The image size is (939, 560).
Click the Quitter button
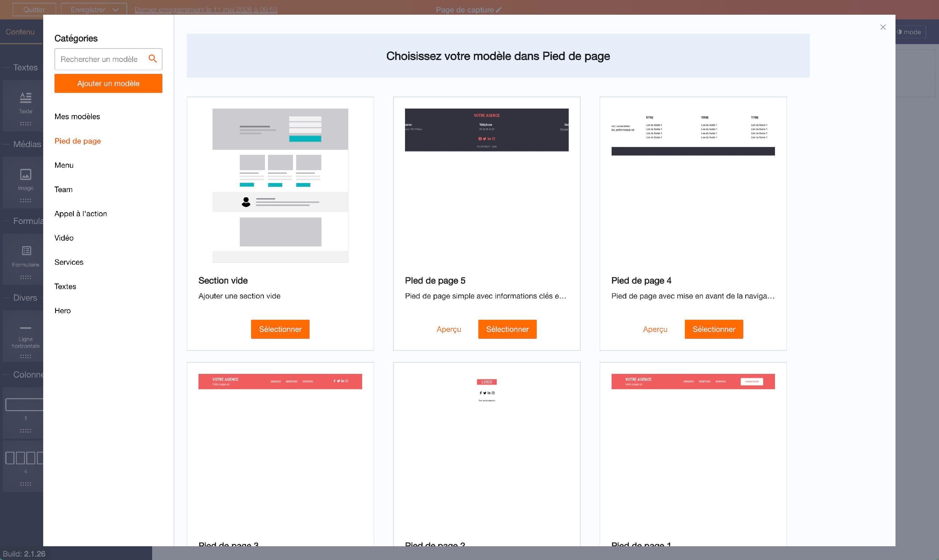coord(34,10)
